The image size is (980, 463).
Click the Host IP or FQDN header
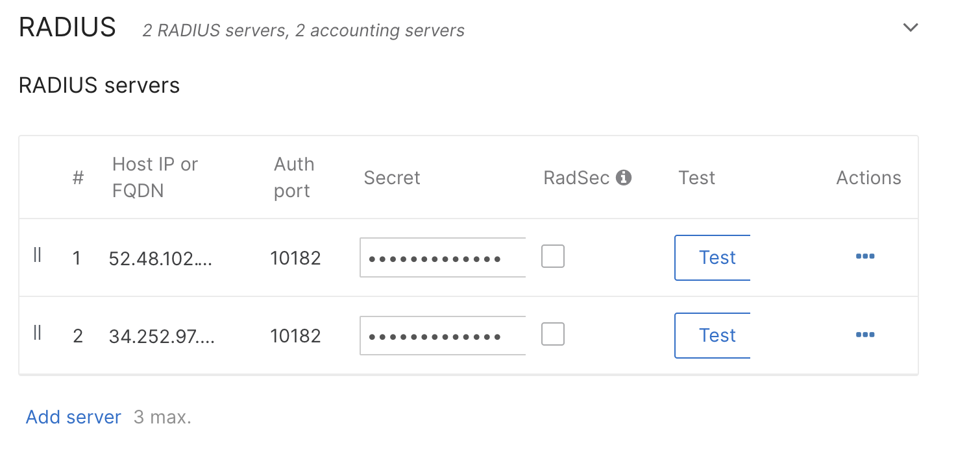click(x=155, y=178)
